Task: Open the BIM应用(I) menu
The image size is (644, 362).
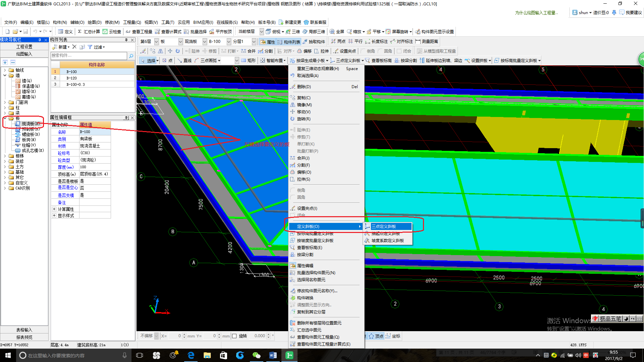Action: pos(203,22)
